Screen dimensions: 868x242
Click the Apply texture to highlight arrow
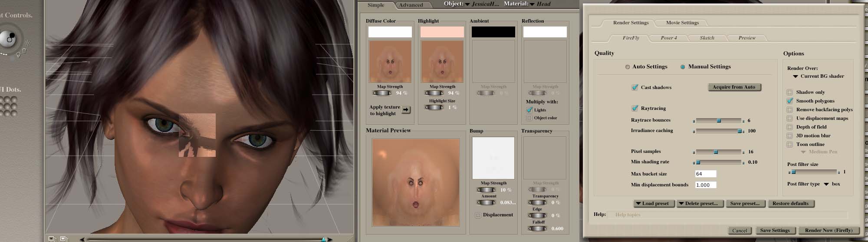tap(406, 110)
